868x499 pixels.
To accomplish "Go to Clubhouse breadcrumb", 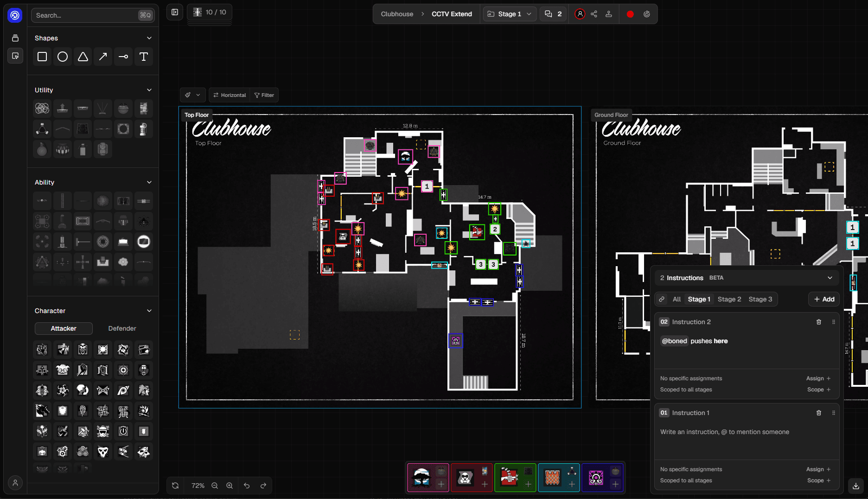I will pos(397,14).
